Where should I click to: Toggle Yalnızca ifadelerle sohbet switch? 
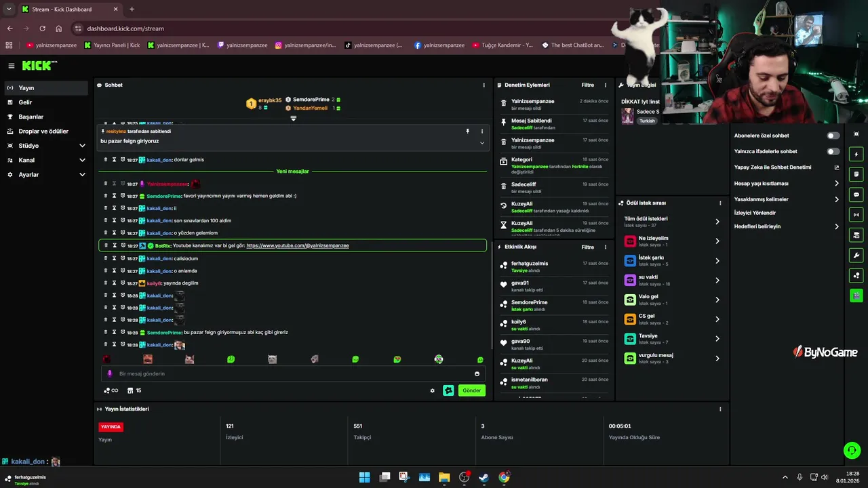833,151
